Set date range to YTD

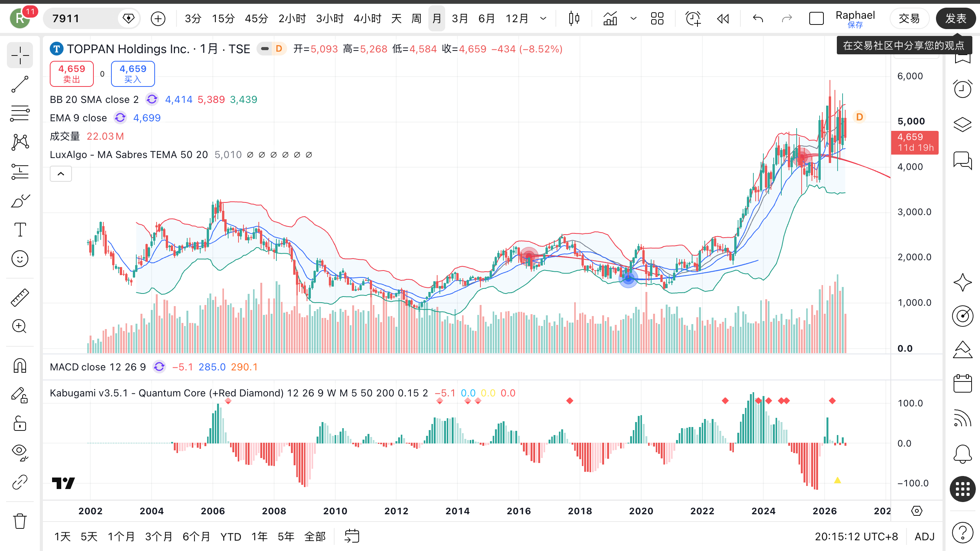231,537
